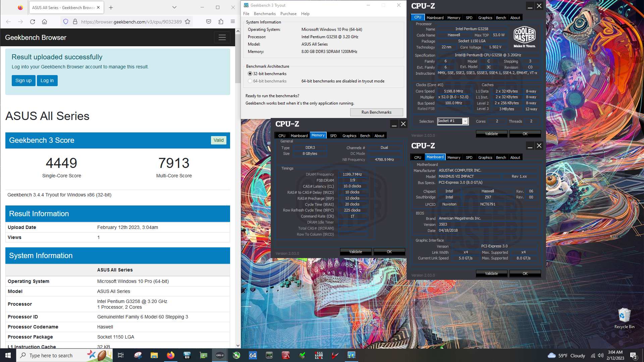This screenshot has height=362, width=644.
Task: Click the site padlock icon
Action: [x=75, y=22]
